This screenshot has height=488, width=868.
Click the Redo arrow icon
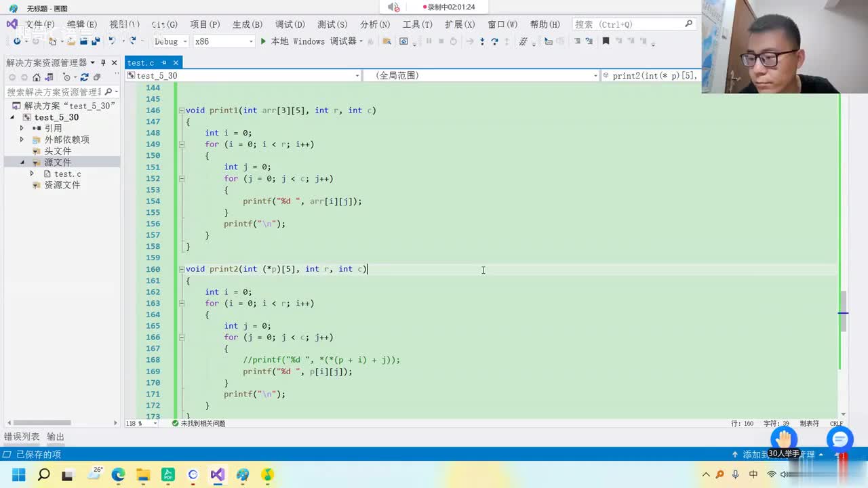tap(133, 41)
